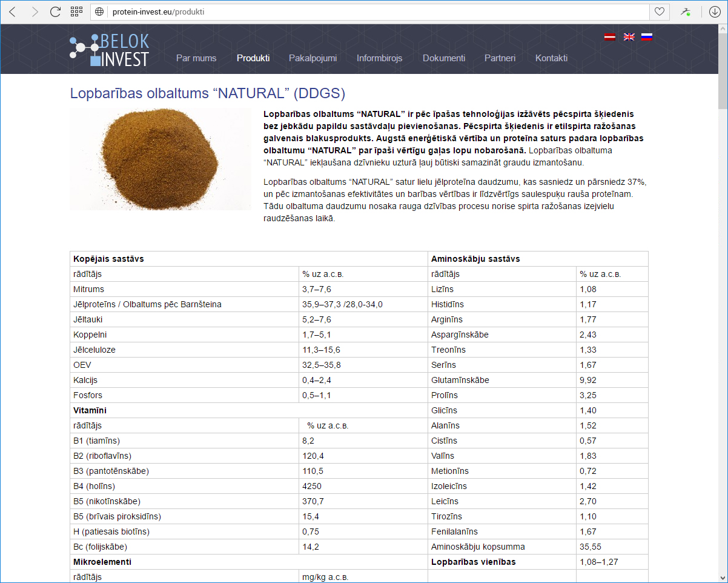
Task: Switch site language to Latvian flag
Action: (610, 37)
